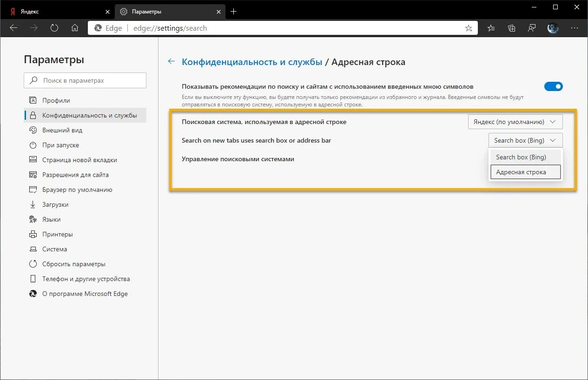The image size is (588, 380).
Task: Open При запуске settings section
Action: (x=85, y=145)
